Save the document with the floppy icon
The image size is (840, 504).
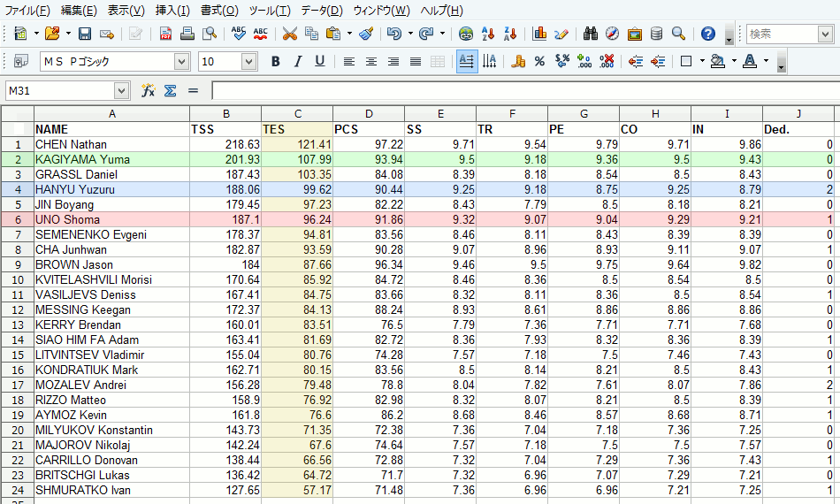(85, 34)
